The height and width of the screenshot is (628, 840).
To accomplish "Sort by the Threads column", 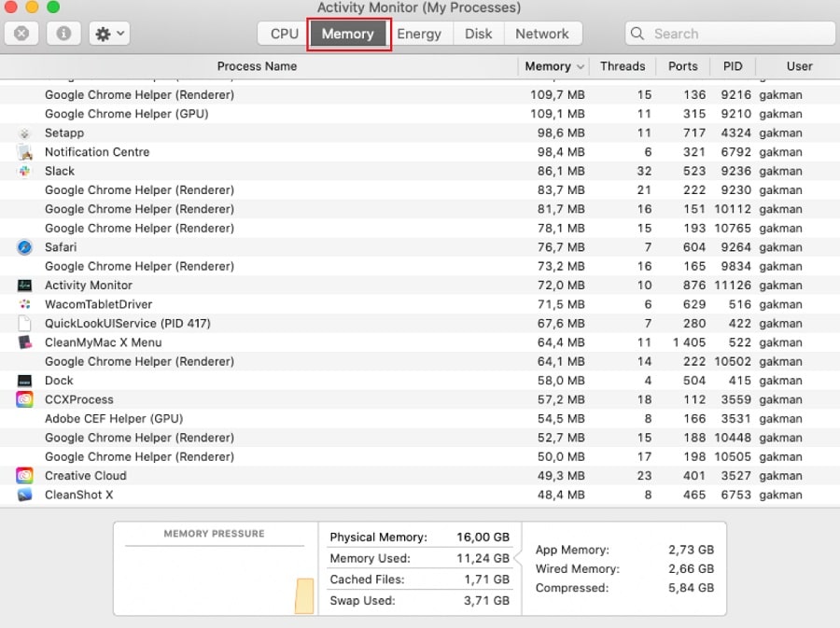I will [623, 66].
